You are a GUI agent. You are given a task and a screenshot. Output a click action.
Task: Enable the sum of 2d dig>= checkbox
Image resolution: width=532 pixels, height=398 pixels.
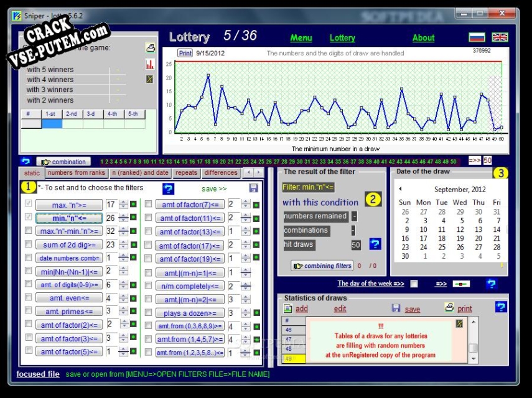pos(29,244)
